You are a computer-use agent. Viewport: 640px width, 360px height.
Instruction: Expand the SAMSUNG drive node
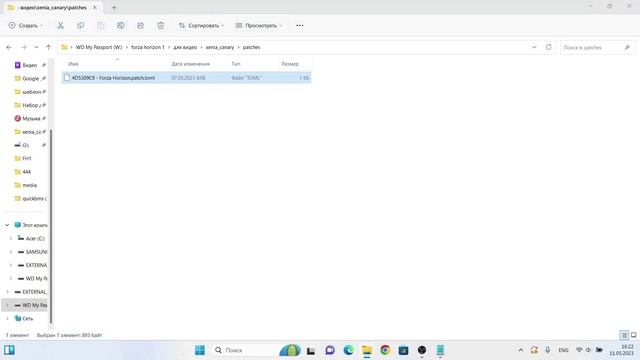[x=11, y=252]
